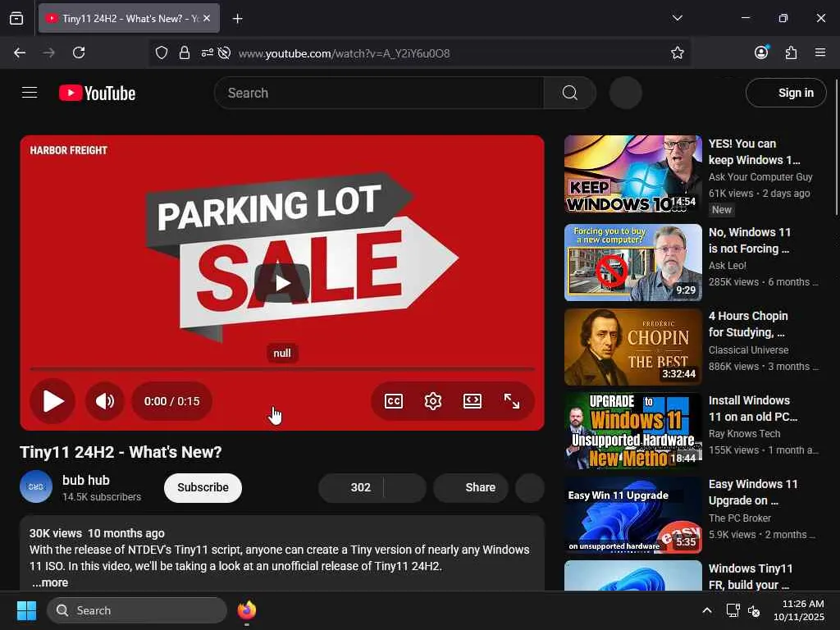Subscribe to the bub hub channel
This screenshot has height=630, width=840.
[x=203, y=487]
